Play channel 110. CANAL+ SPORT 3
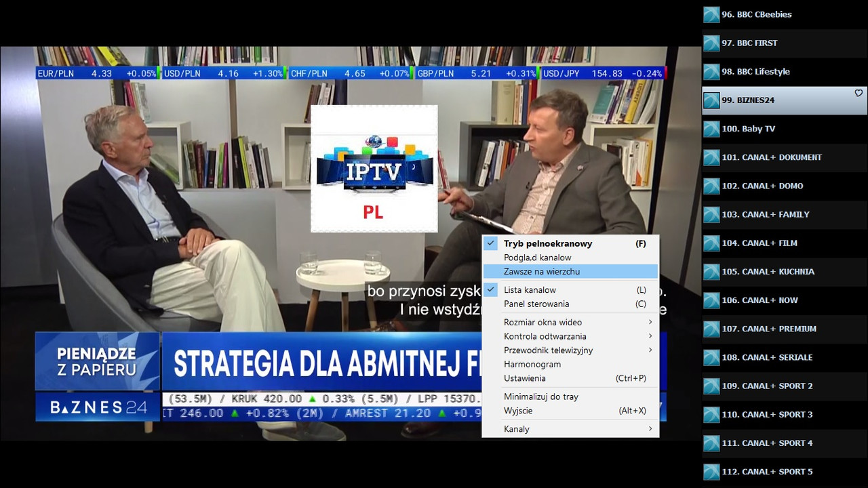Viewport: 868px width, 488px height. pyautogui.click(x=785, y=415)
